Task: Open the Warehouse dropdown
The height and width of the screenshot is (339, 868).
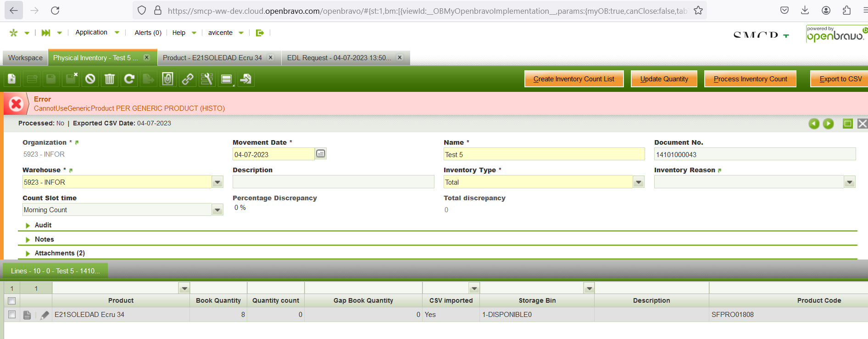Action: [x=217, y=182]
